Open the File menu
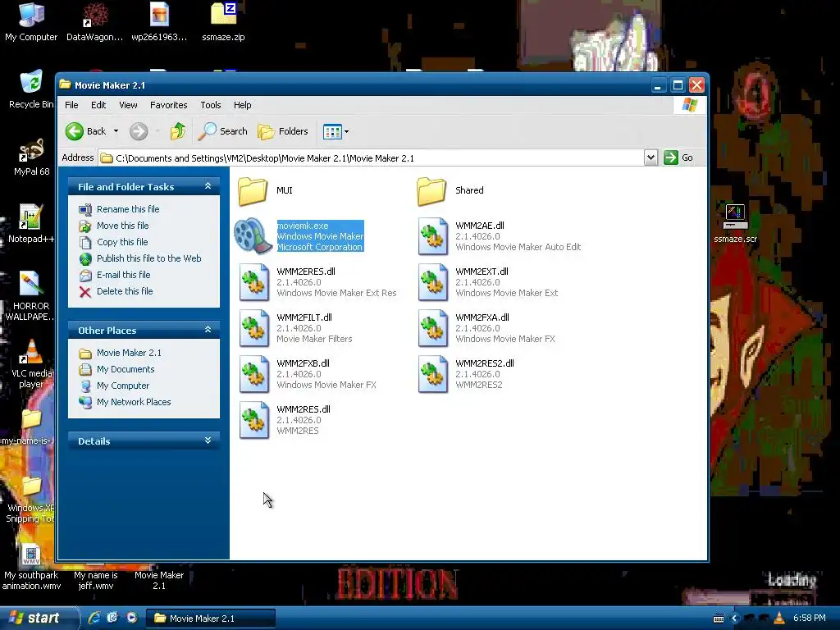Viewport: 840px width, 630px height. pyautogui.click(x=71, y=105)
